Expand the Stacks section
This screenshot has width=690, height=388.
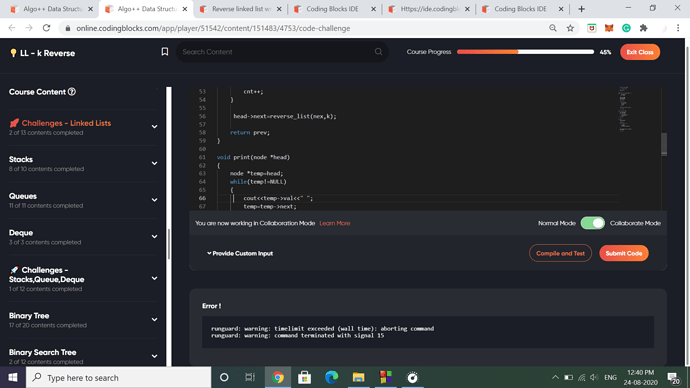pyautogui.click(x=154, y=163)
